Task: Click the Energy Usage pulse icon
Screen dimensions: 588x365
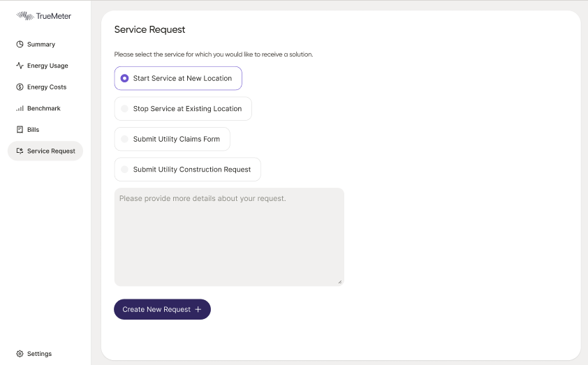Action: point(20,66)
